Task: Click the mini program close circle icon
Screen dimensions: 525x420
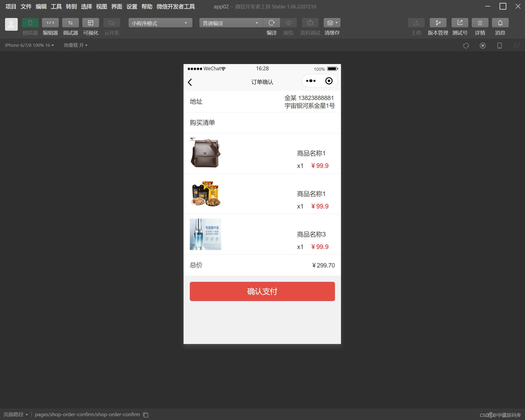Action: click(329, 81)
